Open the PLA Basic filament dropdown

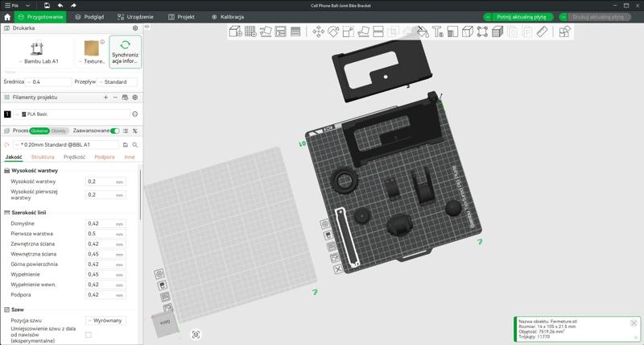pos(72,114)
